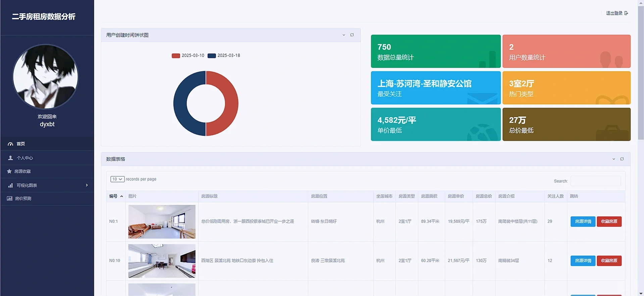Click 收藏房源 for listing NO:10

tap(609, 261)
